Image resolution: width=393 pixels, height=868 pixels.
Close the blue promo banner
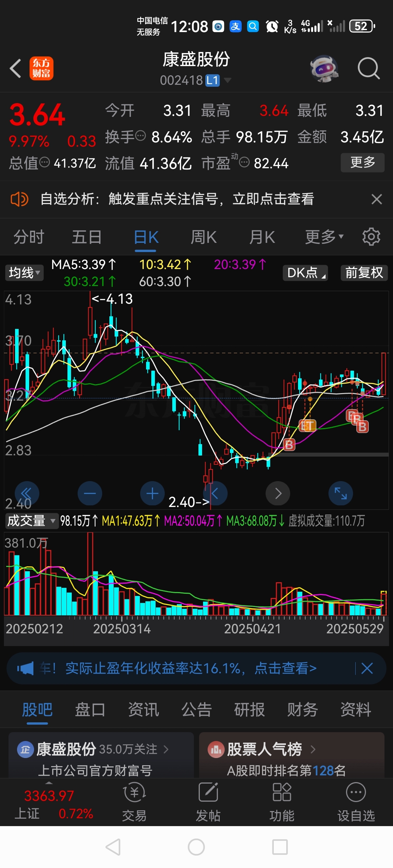pos(367,668)
